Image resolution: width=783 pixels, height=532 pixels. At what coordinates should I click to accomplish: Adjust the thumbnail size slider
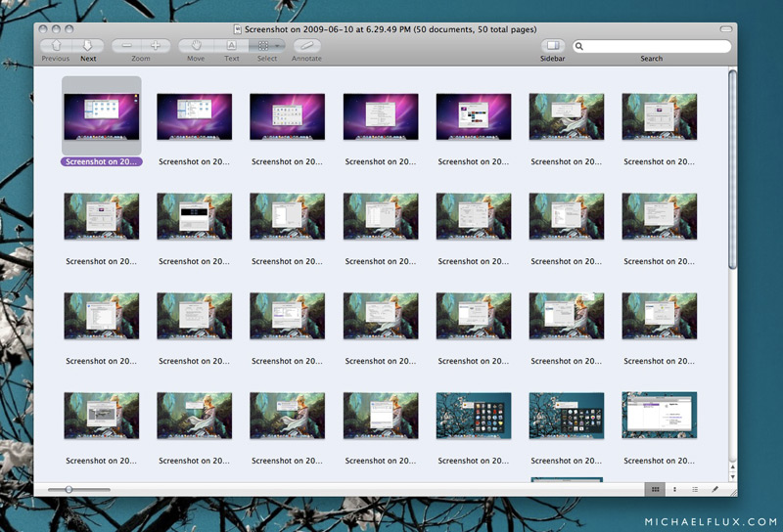tap(69, 490)
